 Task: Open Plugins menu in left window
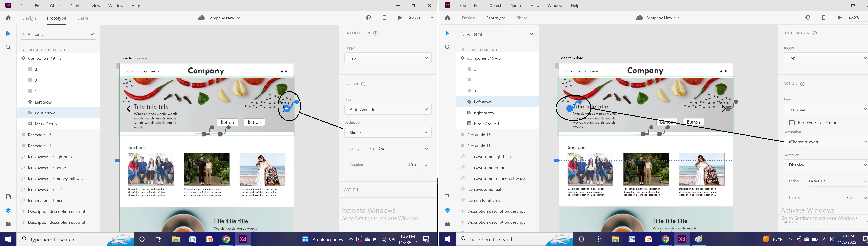[x=77, y=6]
